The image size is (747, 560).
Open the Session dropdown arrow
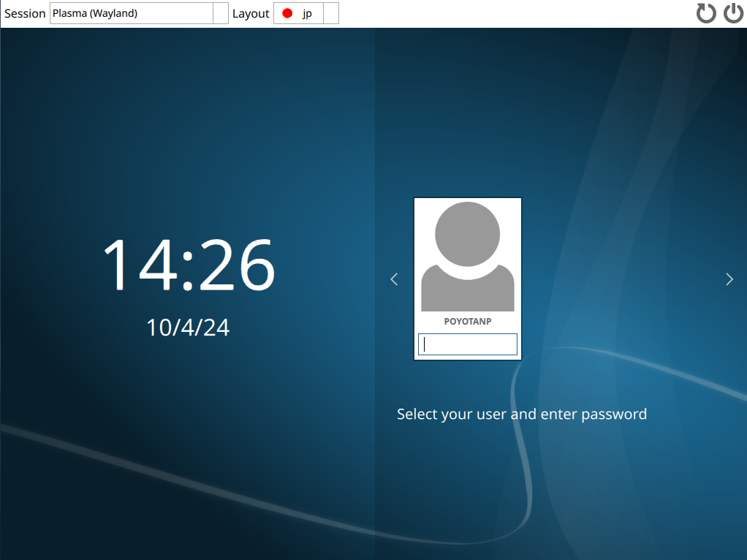[x=220, y=13]
